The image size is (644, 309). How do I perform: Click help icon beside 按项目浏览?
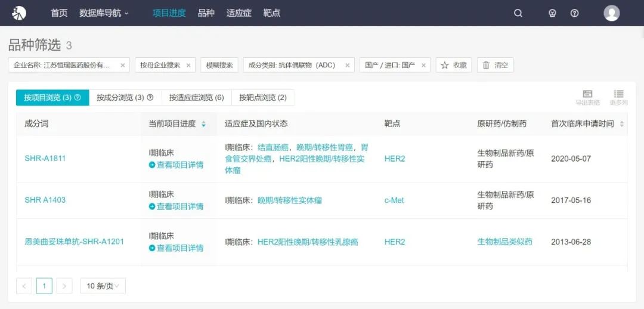[x=78, y=98]
